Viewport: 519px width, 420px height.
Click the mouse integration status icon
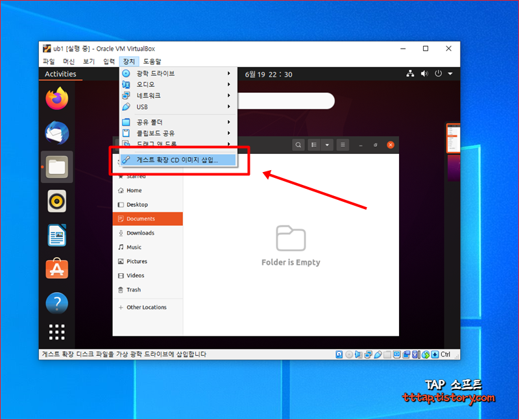pyautogui.click(x=426, y=354)
